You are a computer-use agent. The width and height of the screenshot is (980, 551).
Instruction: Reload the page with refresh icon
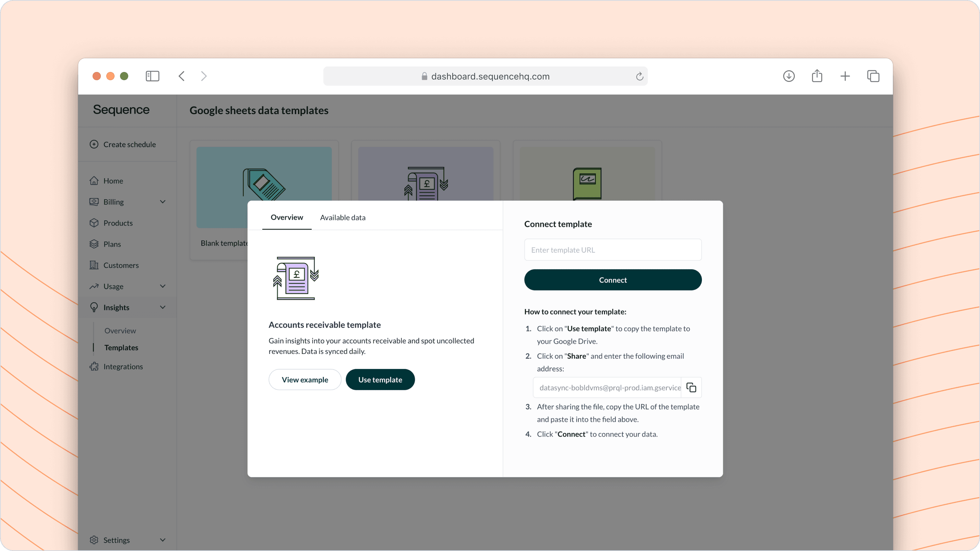(640, 76)
